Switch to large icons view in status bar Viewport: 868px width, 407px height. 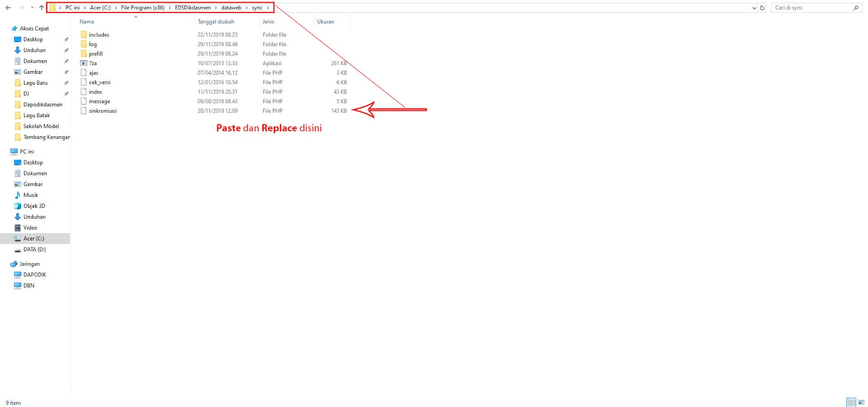(x=861, y=402)
